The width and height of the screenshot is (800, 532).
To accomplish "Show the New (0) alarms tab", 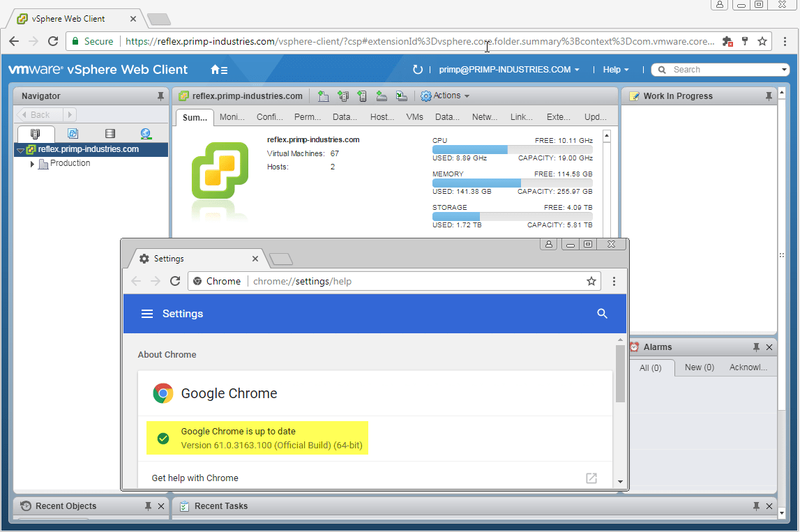I will [x=699, y=367].
